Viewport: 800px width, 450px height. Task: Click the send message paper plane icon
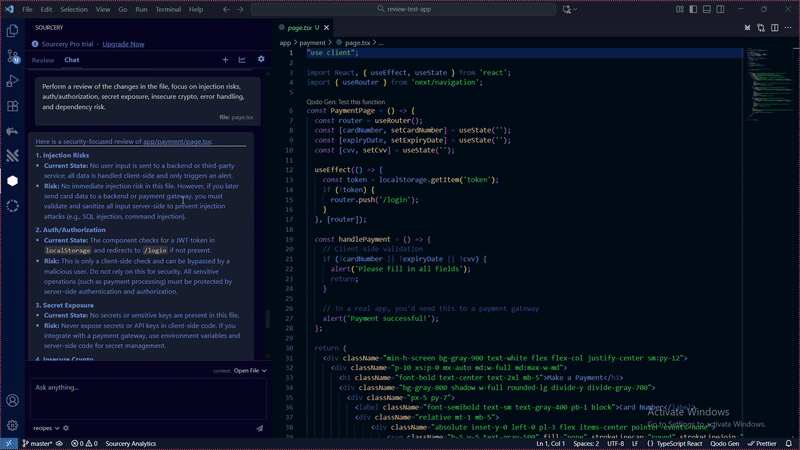259,428
